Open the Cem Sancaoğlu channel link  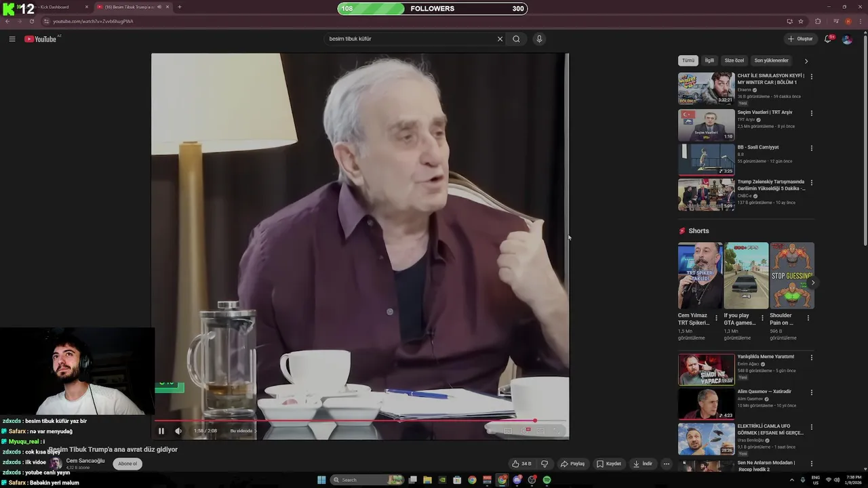85,461
